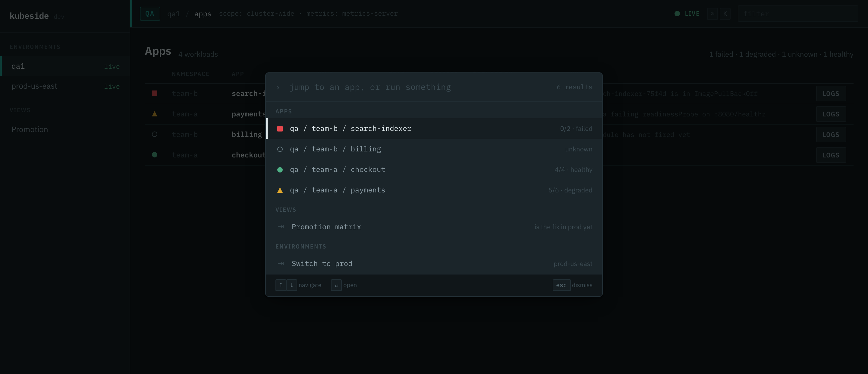Click arrow icon beside Switch to prod
868x374 pixels.
point(281,263)
